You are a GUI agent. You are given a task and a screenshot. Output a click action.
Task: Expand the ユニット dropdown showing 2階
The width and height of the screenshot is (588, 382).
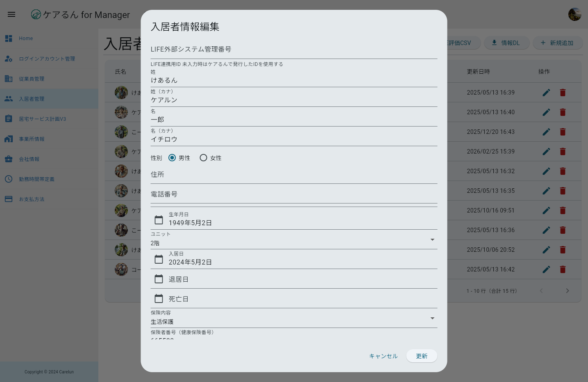point(294,240)
